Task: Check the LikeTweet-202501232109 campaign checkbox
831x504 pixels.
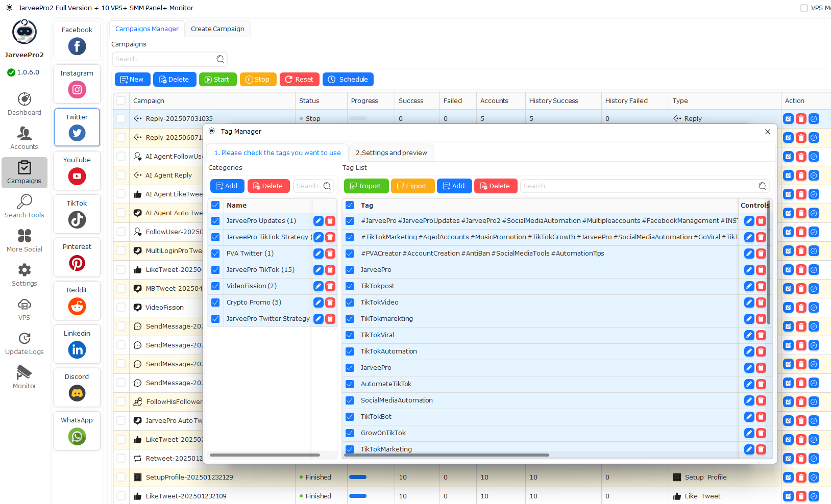Action: point(121,496)
